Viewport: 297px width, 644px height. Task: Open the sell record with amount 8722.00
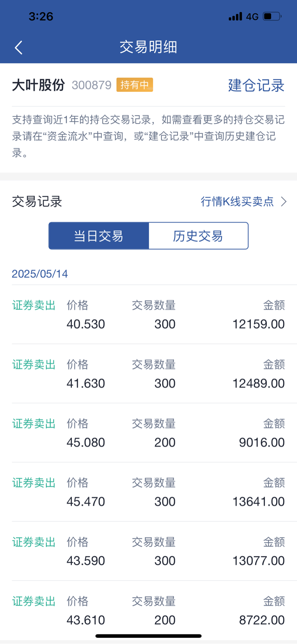pyautogui.click(x=148, y=610)
